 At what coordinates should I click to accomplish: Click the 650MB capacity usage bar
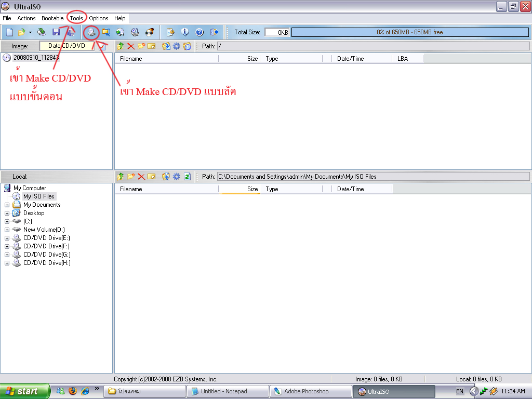410,32
